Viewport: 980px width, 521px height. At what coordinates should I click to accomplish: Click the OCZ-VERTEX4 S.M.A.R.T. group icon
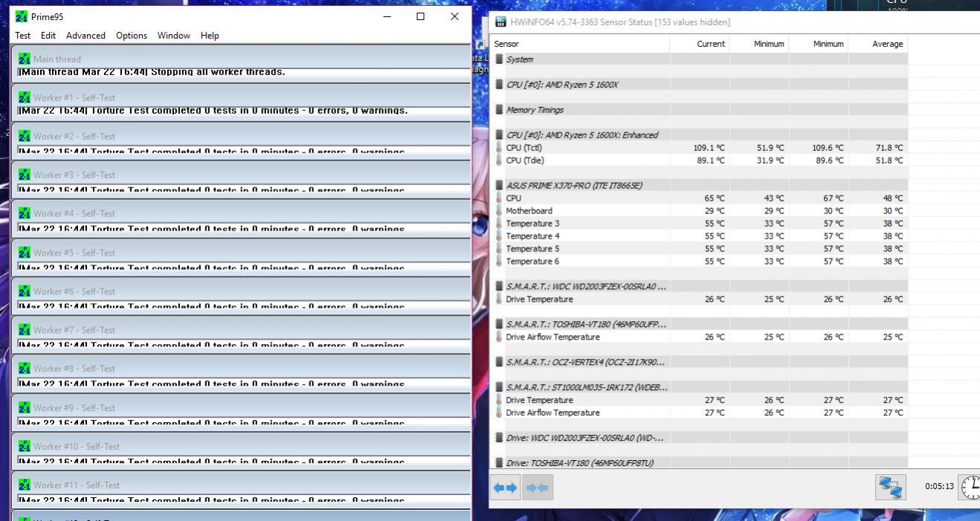coord(499,362)
